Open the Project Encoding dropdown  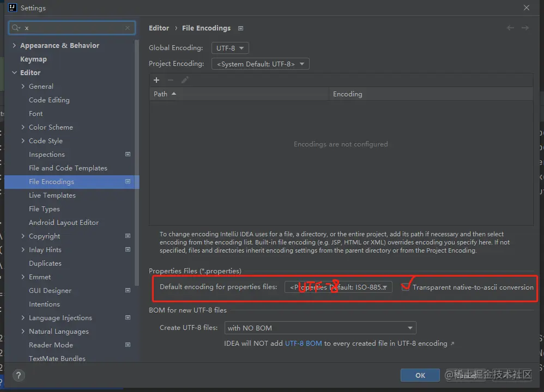(x=260, y=64)
